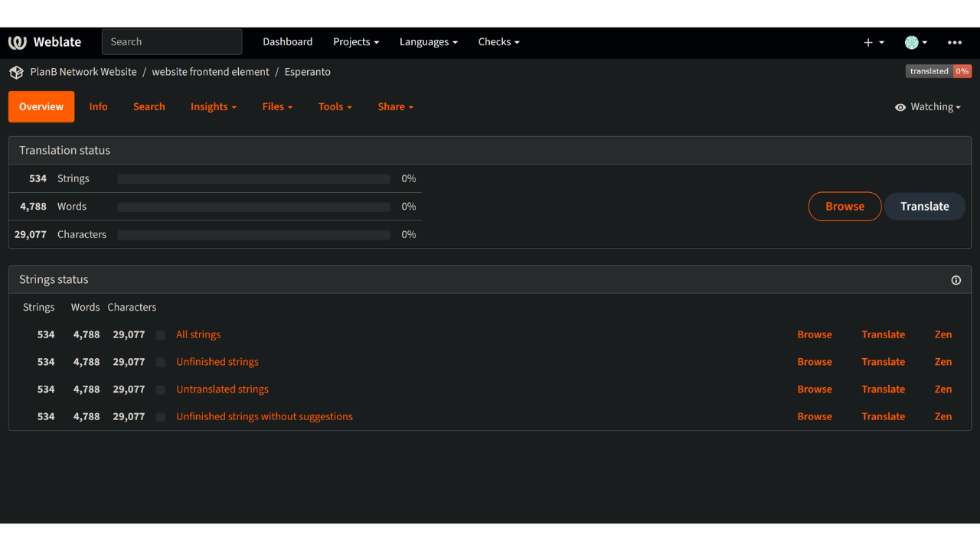980x551 pixels.
Task: Click the Strings progress bar
Action: pos(253,179)
